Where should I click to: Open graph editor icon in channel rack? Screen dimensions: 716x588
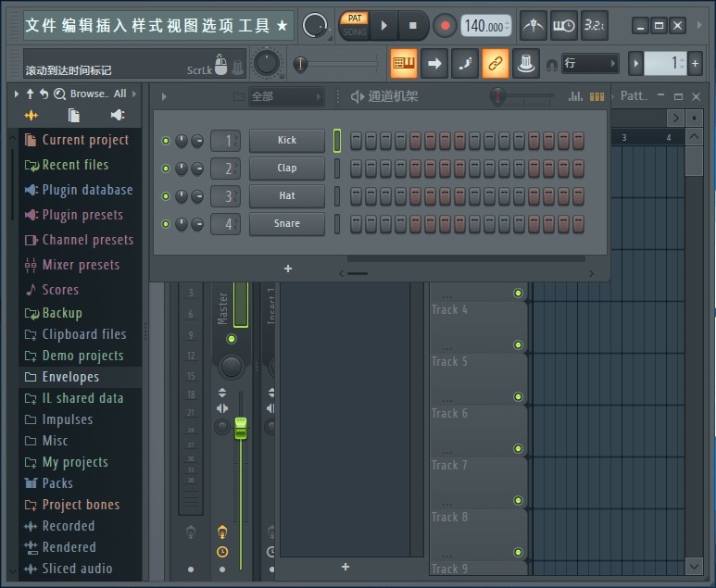[x=576, y=96]
